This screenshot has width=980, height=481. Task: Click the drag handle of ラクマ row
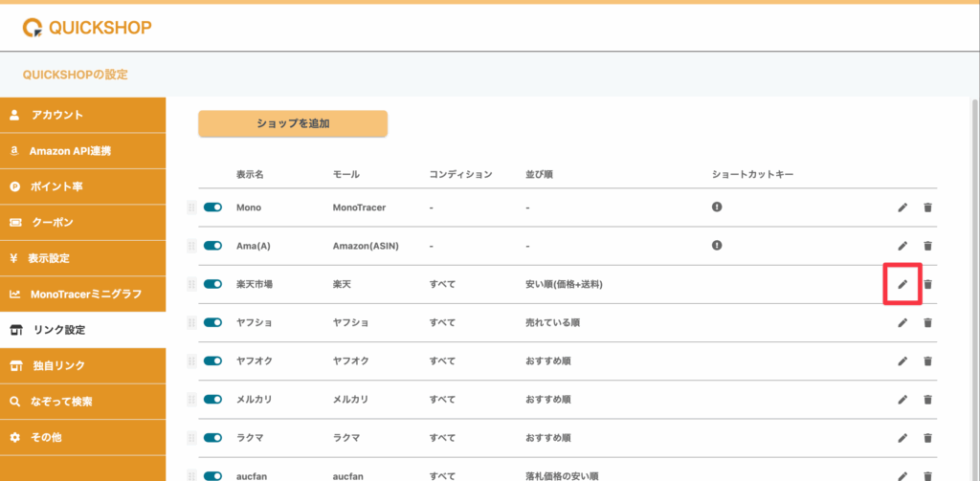pos(191,438)
